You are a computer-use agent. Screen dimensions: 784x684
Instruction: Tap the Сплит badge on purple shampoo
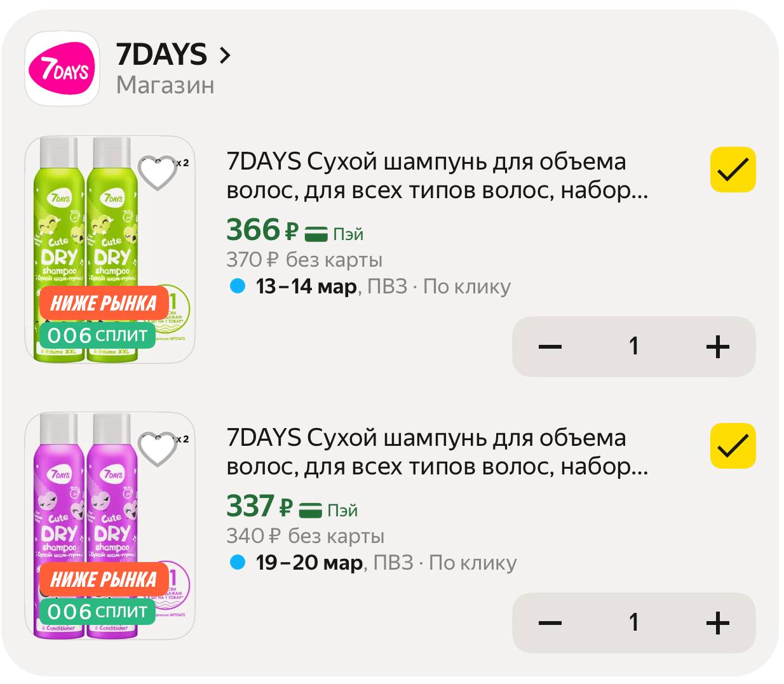click(x=97, y=612)
